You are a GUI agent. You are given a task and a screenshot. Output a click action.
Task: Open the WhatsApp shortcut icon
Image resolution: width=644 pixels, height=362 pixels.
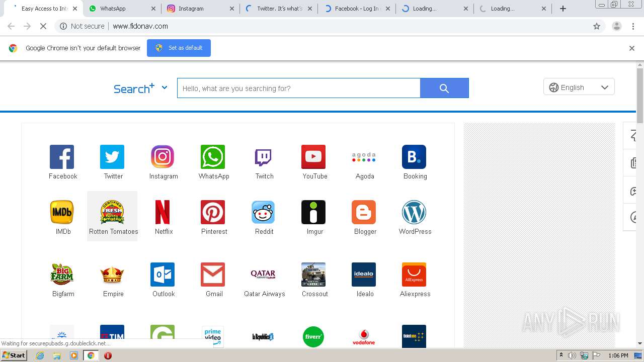[213, 157]
